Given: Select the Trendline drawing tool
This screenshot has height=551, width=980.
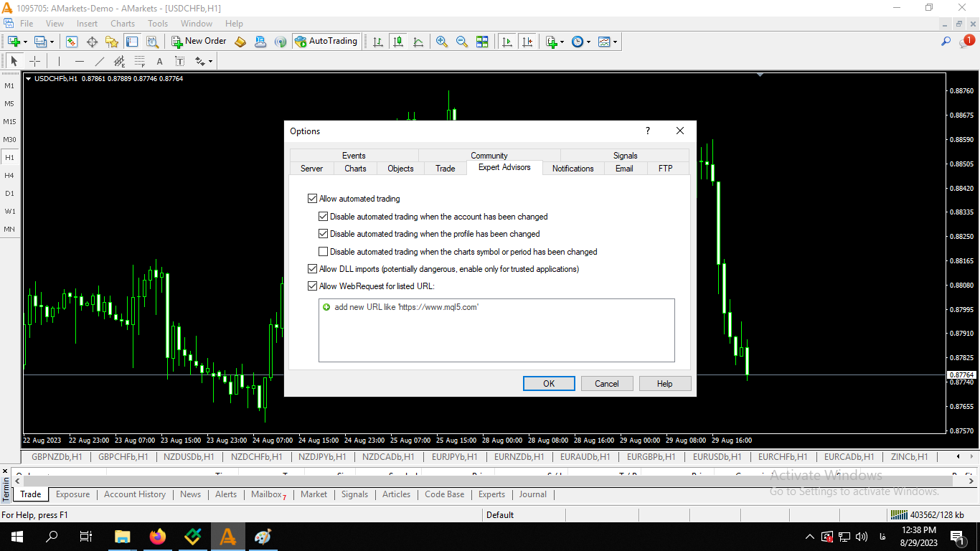Looking at the screenshot, I should [99, 61].
